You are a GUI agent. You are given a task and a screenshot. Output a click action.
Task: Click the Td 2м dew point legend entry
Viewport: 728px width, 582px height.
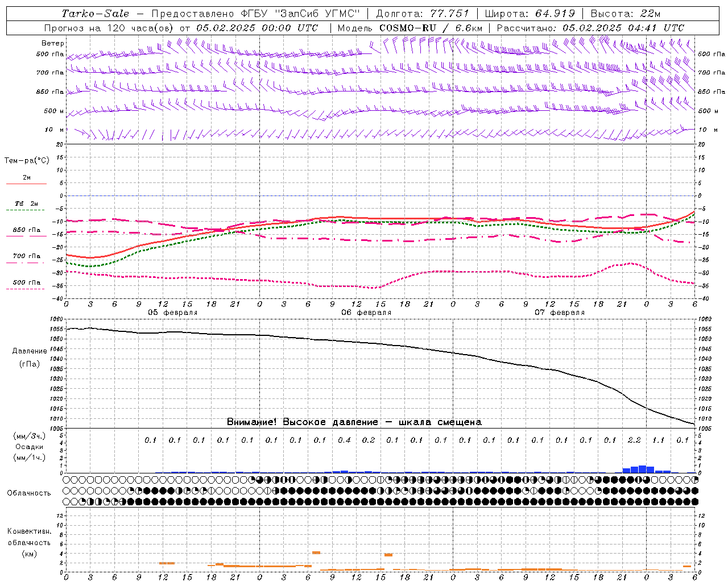[x=26, y=203]
